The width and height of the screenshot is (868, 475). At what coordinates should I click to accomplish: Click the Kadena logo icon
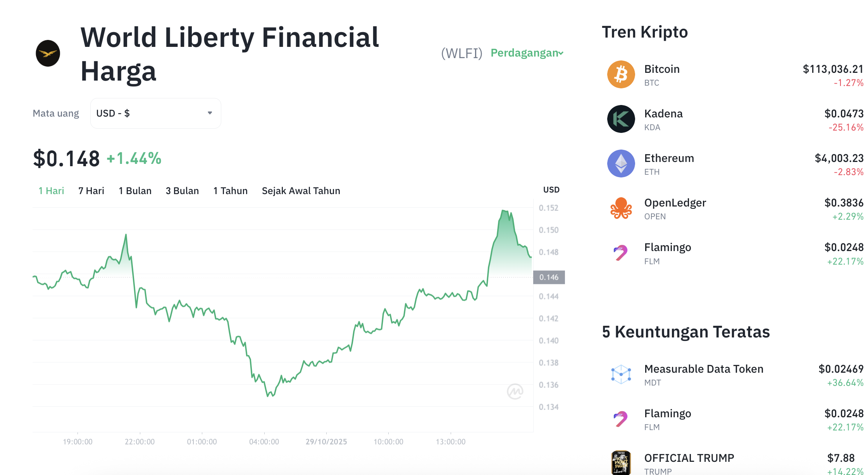(x=621, y=119)
